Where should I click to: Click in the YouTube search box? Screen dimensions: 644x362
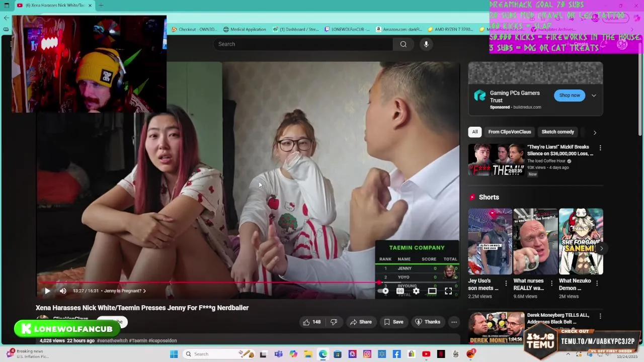click(x=303, y=44)
